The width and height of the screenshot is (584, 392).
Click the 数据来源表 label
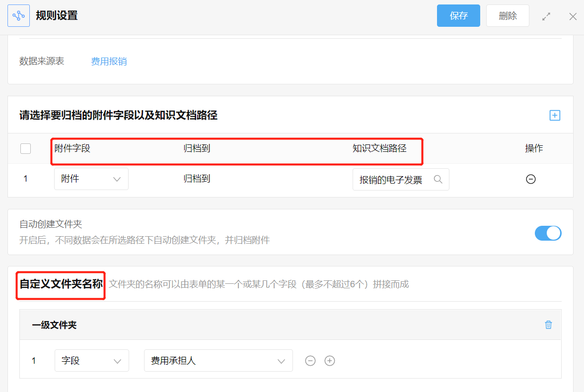pyautogui.click(x=42, y=61)
